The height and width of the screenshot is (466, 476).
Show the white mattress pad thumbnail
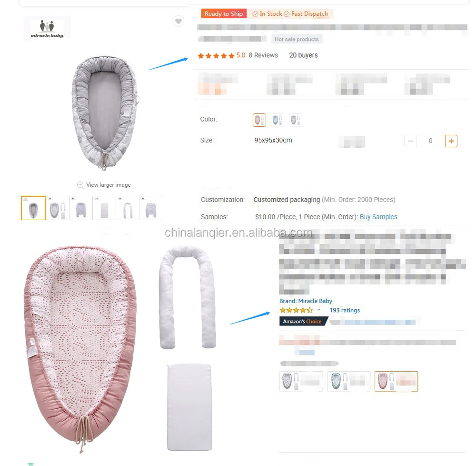coord(104,208)
